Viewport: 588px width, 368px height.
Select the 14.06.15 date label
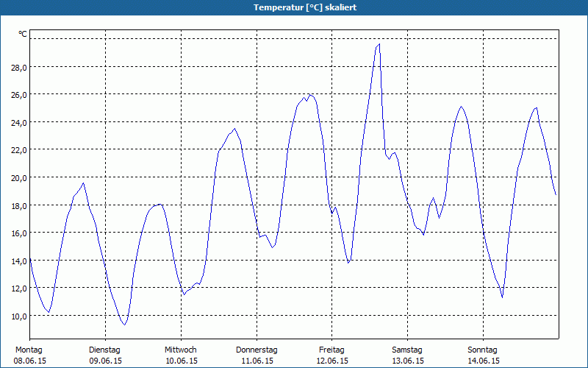pos(484,361)
